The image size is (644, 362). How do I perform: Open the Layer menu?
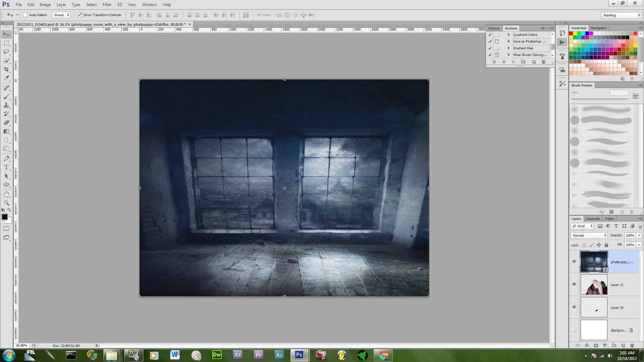point(61,5)
